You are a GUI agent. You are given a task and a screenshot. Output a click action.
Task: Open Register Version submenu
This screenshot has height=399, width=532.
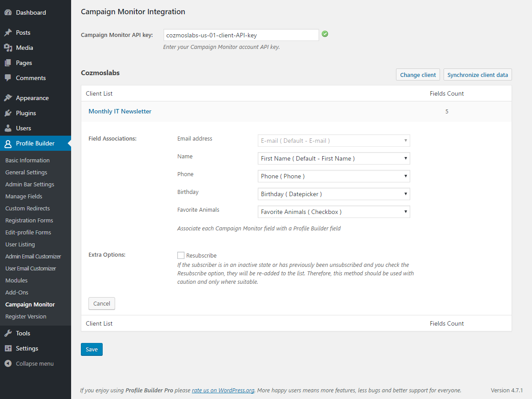[26, 316]
